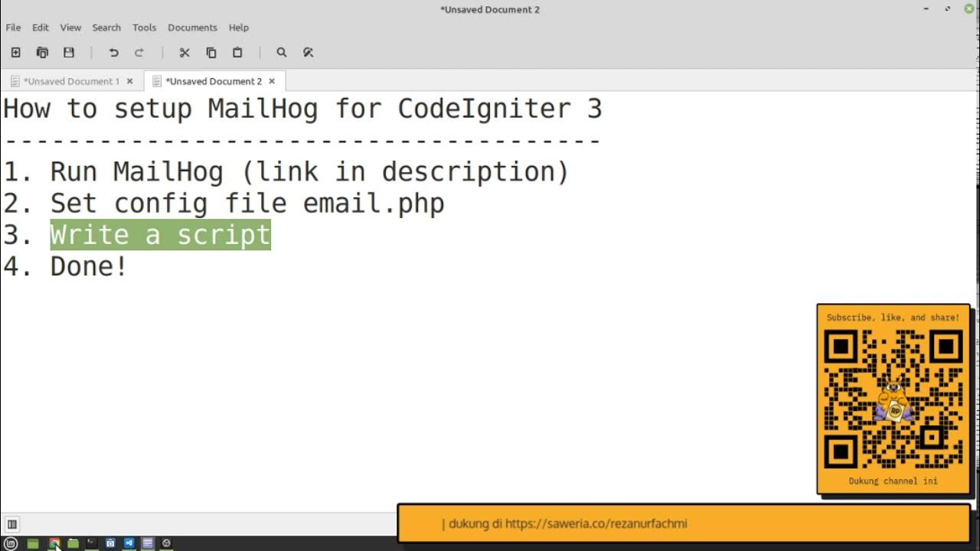
Task: Open Chrome browser from the taskbar
Action: tap(54, 543)
